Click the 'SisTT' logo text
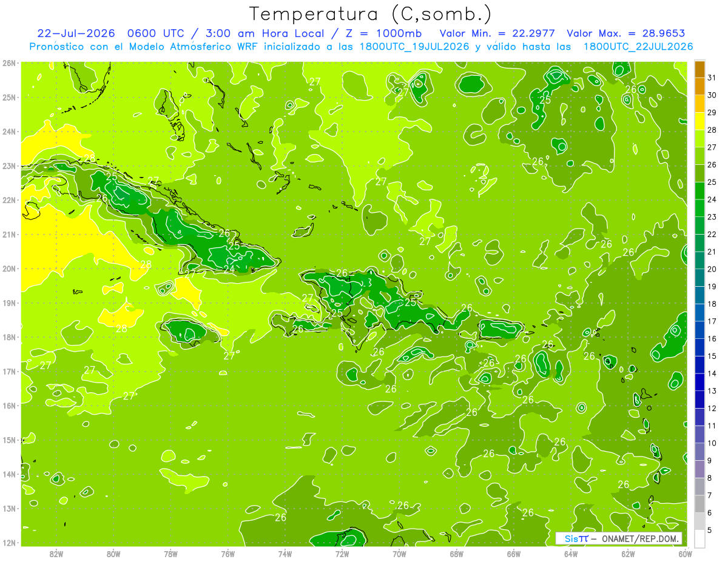 coord(576,538)
